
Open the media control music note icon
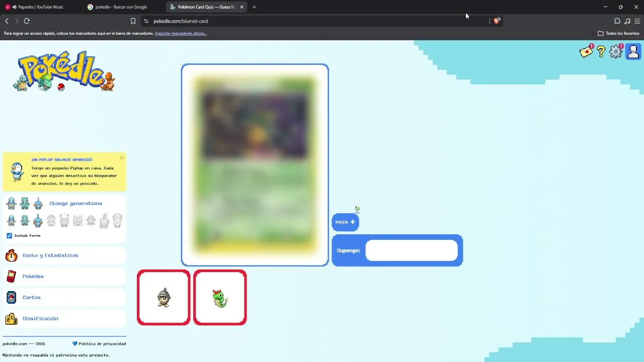coord(627,21)
